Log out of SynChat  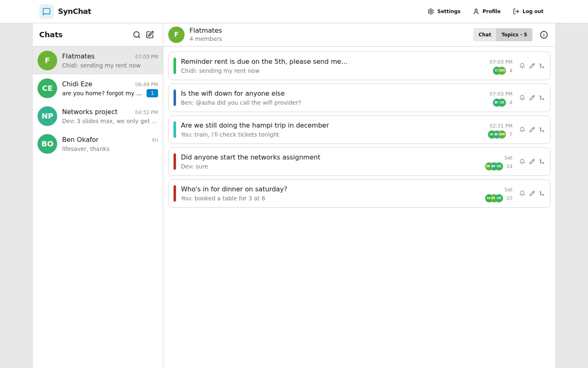528,11
